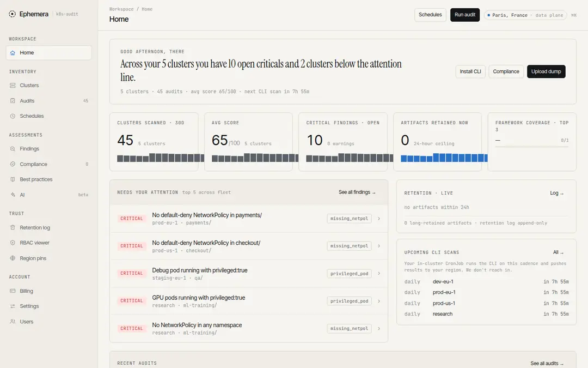Click the Schedules clock icon in sidebar

[x=13, y=116]
